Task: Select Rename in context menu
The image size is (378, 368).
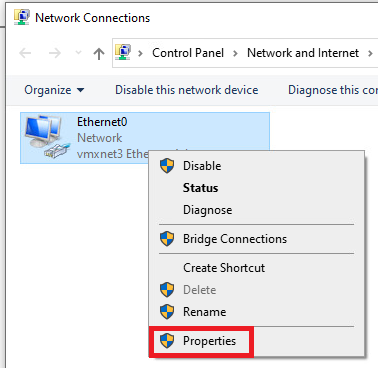Action: 205,312
